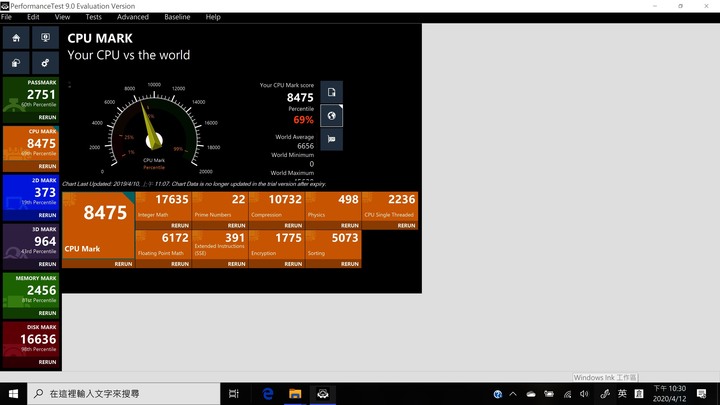Open the notification action center
Viewport: 720px width, 405px height.
[701, 394]
